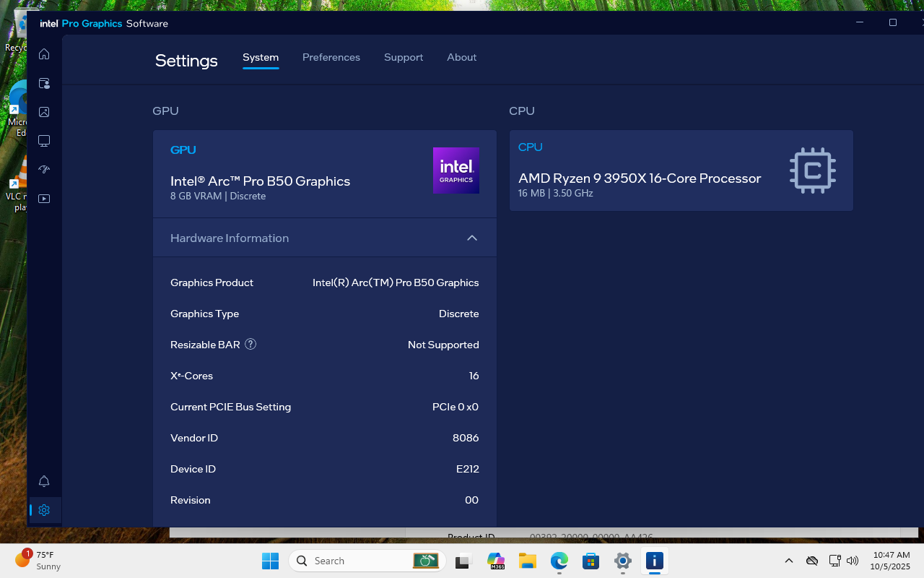Go to the About tab
The image size is (924, 578).
pyautogui.click(x=461, y=58)
